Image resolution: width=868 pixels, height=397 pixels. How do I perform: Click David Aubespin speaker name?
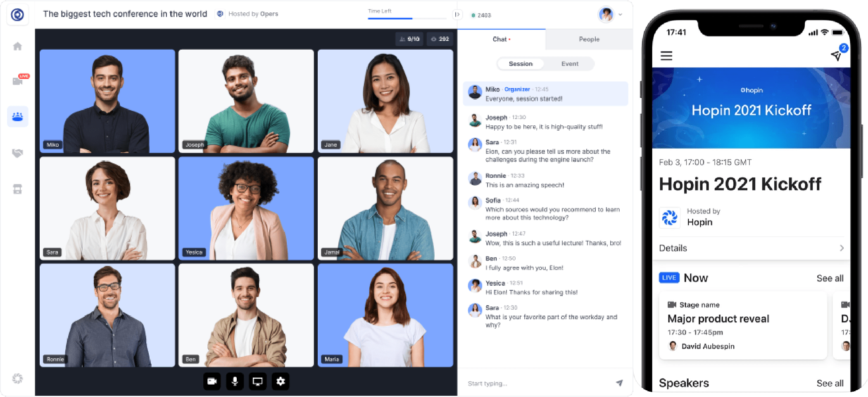tap(708, 346)
